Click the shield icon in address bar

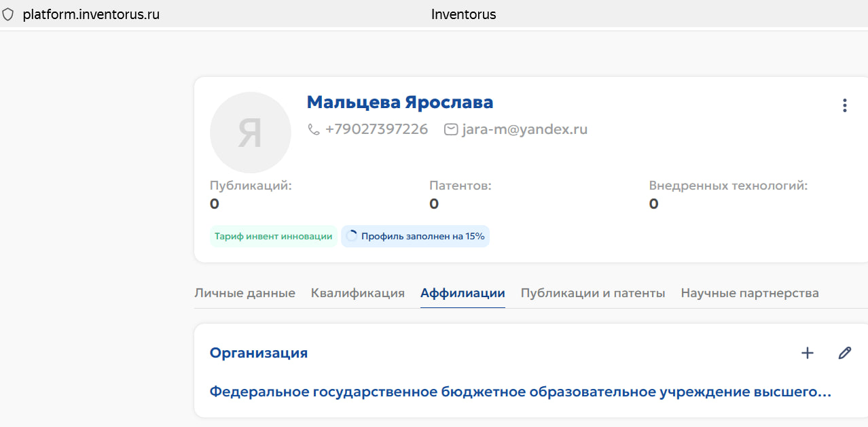point(8,14)
